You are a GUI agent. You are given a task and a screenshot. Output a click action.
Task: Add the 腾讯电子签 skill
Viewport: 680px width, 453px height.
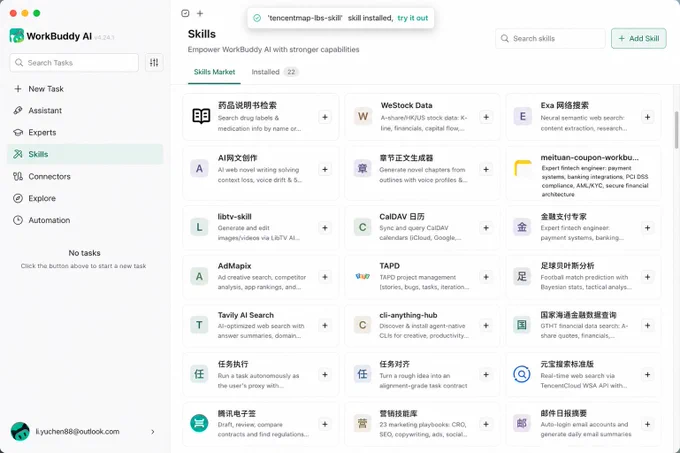325,424
